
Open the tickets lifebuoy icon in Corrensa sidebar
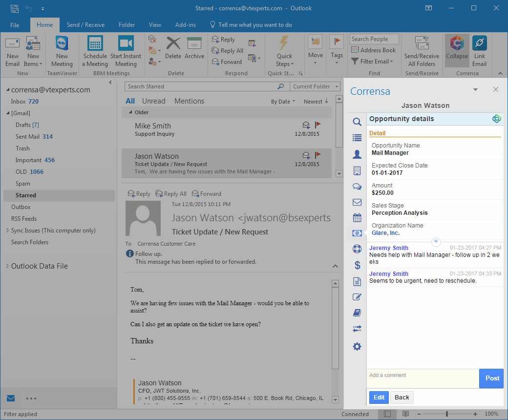pyautogui.click(x=357, y=249)
